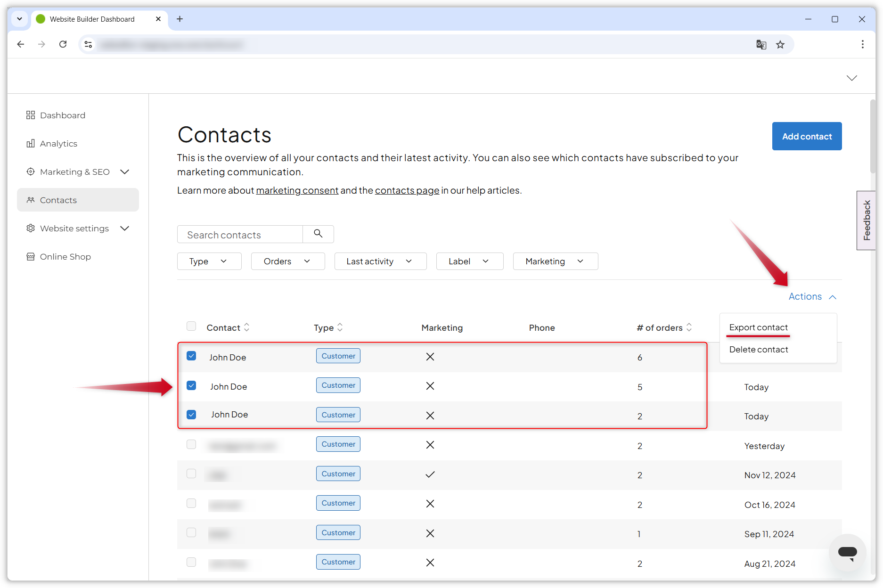
Task: Open the Last activity filter dropdown
Action: tap(380, 261)
